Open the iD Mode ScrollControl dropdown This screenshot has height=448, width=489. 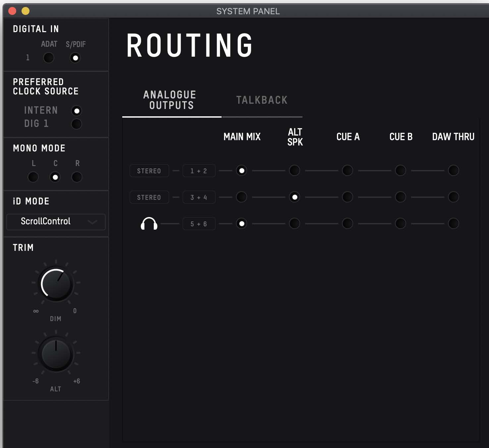tap(56, 222)
